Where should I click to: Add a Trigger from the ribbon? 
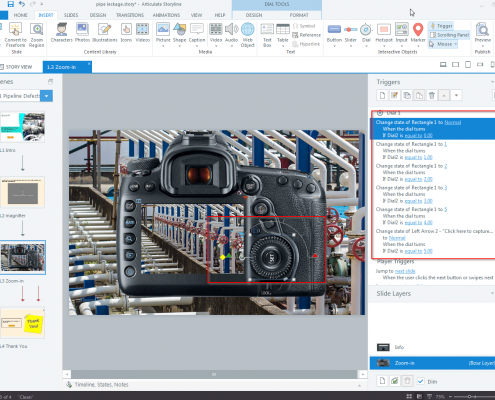[x=441, y=26]
